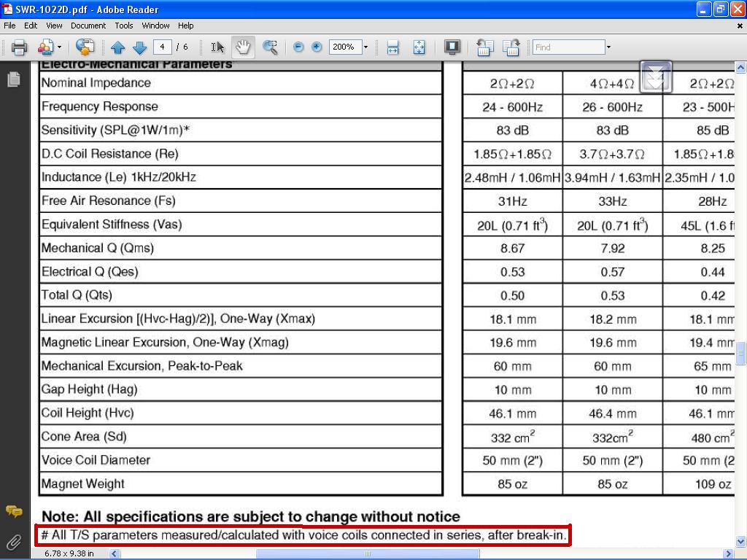Open the Edit menu
This screenshot has height=560, width=747.
pyautogui.click(x=31, y=26)
